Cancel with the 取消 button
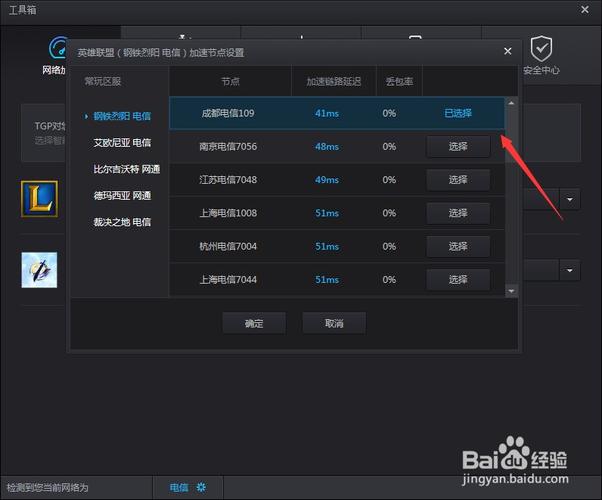Image resolution: width=602 pixels, height=500 pixels. tap(334, 323)
